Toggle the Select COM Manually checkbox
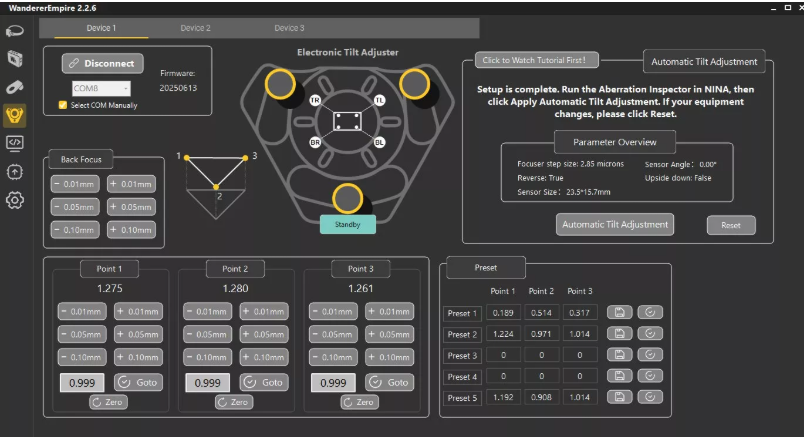Screen dimensions: 804x437 (63, 105)
